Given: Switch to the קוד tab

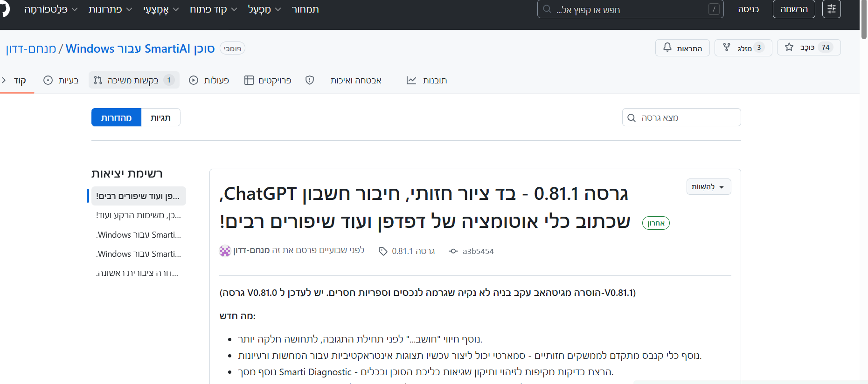Looking at the screenshot, I should coord(20,81).
